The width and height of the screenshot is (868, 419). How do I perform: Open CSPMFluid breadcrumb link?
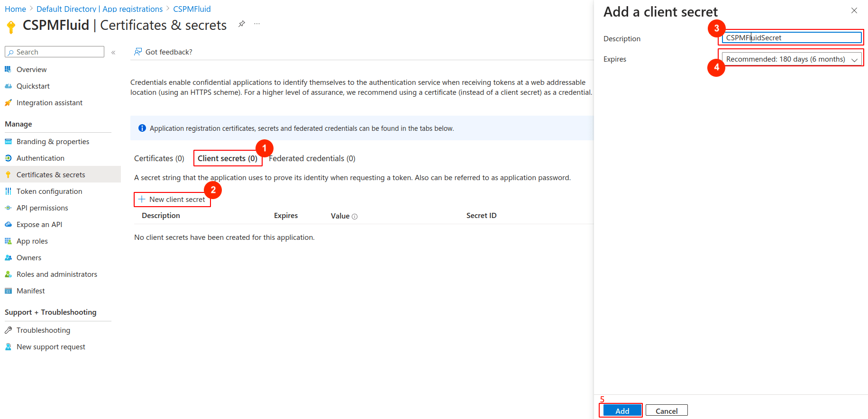[192, 9]
